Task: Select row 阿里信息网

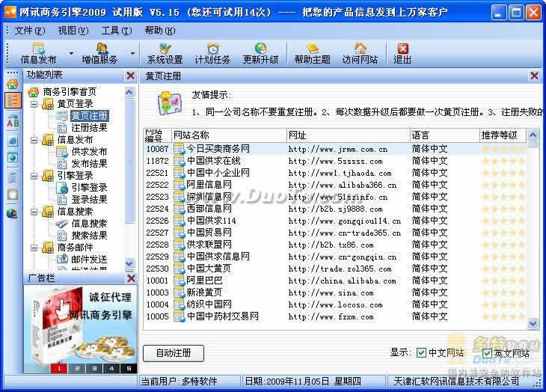Action: 335,185
